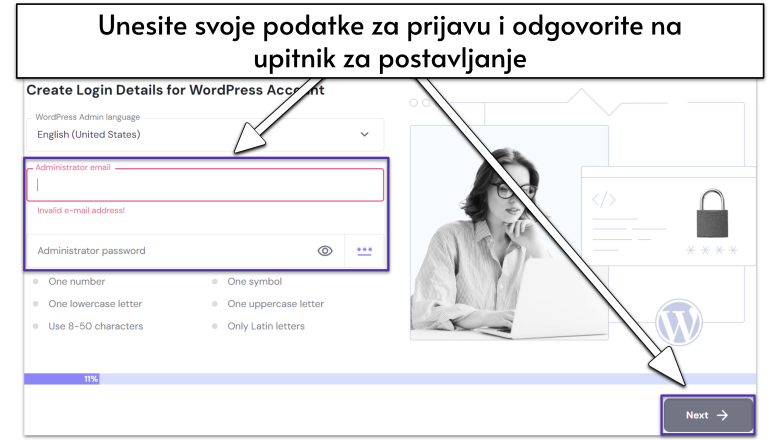
Task: Click the 'Only Latin letters' requirement
Action: tap(266, 326)
